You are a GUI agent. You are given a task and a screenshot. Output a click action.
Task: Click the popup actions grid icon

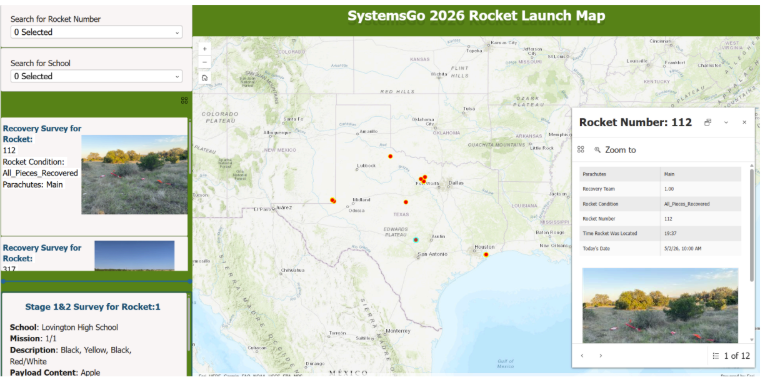click(580, 150)
